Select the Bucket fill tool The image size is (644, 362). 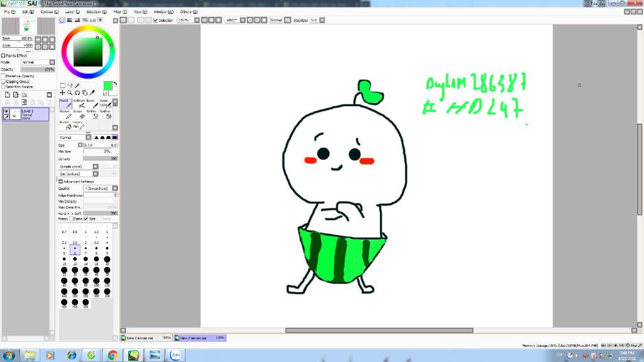(x=65, y=125)
